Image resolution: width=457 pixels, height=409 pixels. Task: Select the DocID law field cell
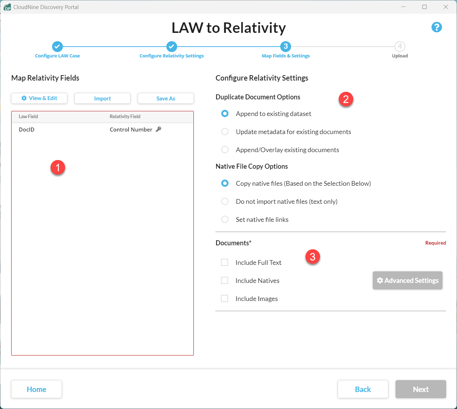click(27, 130)
